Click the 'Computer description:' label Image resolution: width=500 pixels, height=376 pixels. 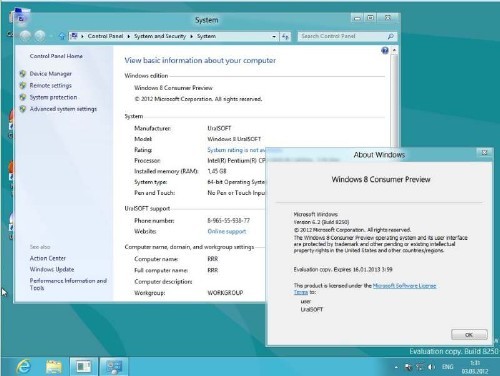163,282
